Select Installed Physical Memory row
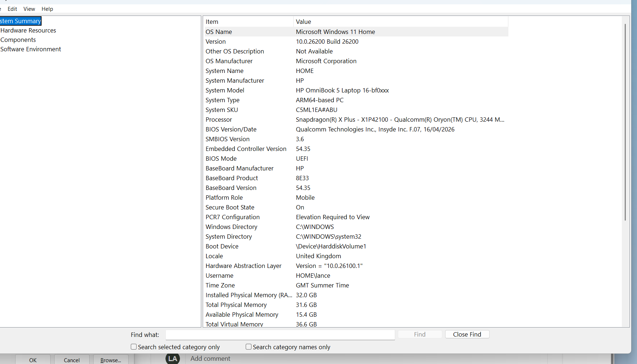637x364 pixels. pos(356,295)
